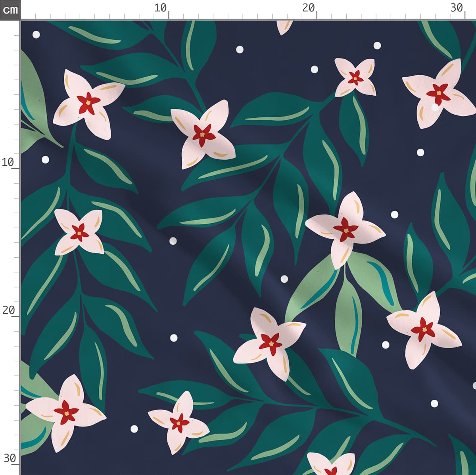This screenshot has height=475, width=476.
Task: Click the 30 mark on vertical ruler
Action: [10, 458]
